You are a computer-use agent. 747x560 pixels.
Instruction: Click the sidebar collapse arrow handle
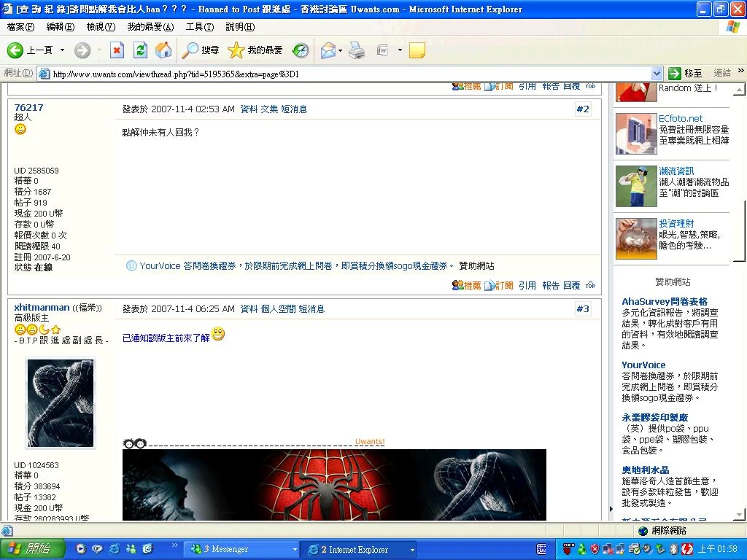(611, 508)
